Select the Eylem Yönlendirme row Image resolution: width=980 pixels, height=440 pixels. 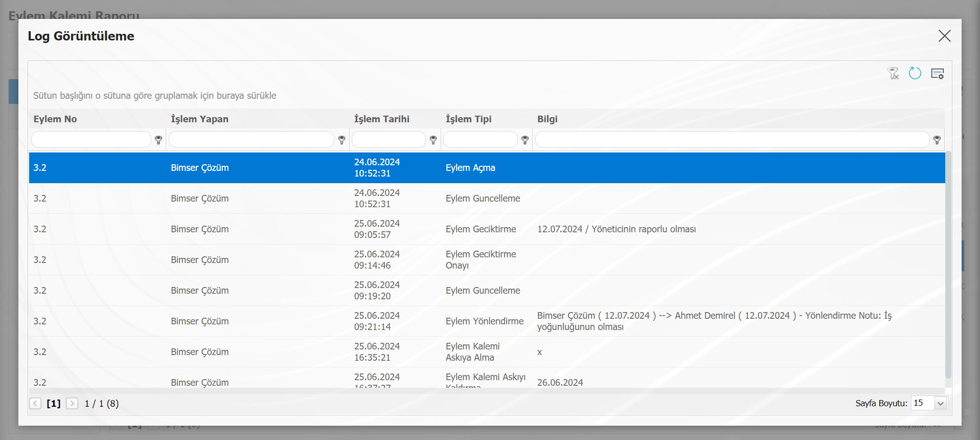tap(487, 321)
